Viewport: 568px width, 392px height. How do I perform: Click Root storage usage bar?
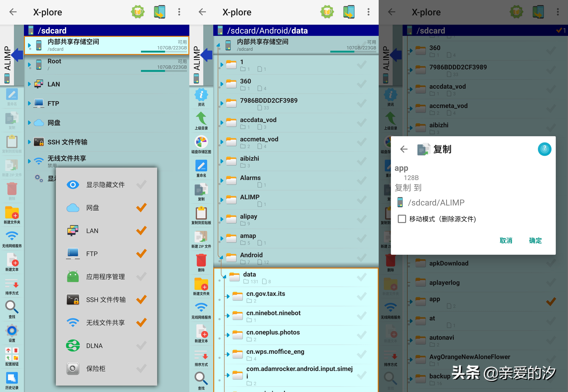click(x=164, y=71)
